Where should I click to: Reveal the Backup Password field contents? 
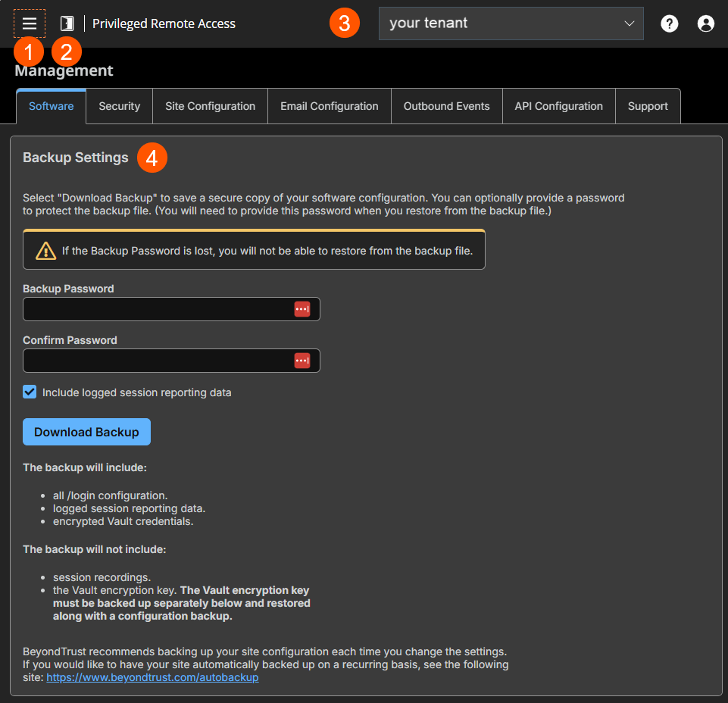[302, 309]
